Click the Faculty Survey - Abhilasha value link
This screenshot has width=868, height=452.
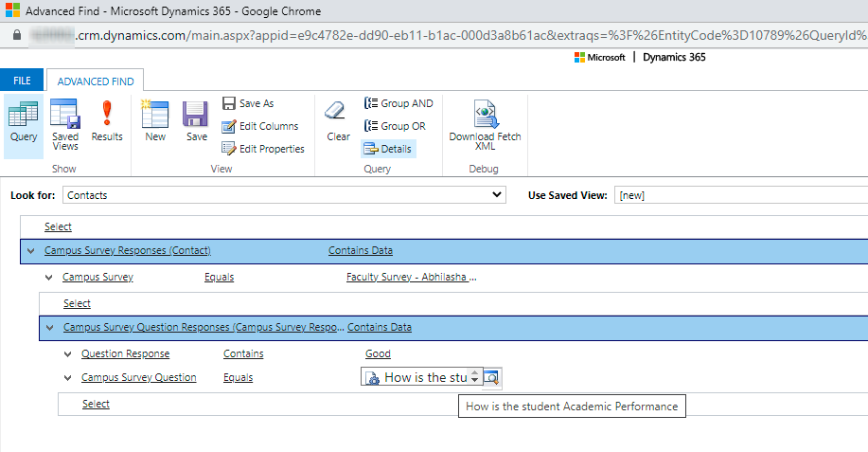(411, 278)
